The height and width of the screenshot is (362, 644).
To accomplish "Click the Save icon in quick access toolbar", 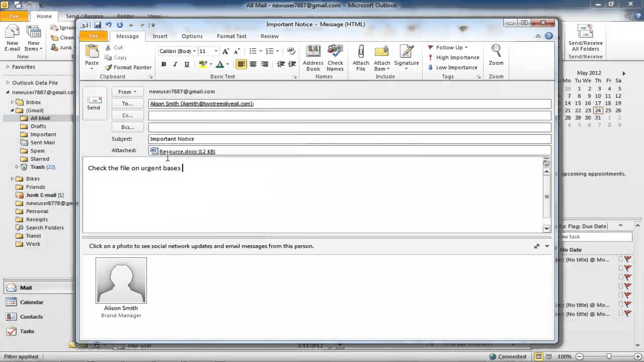I will pos(98,25).
